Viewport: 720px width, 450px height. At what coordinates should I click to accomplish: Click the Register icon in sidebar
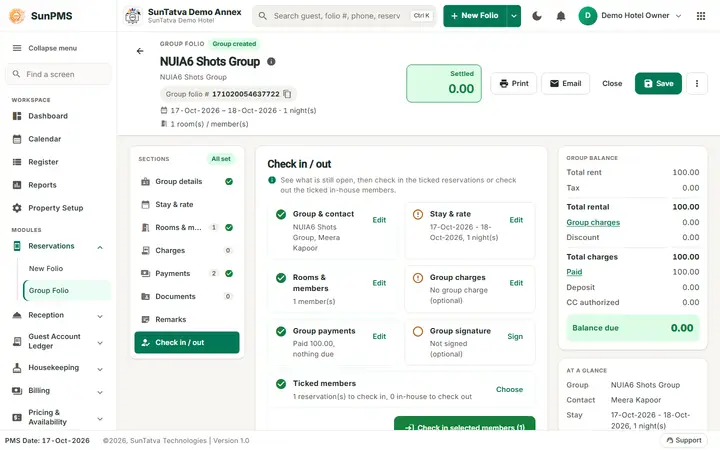(17, 162)
